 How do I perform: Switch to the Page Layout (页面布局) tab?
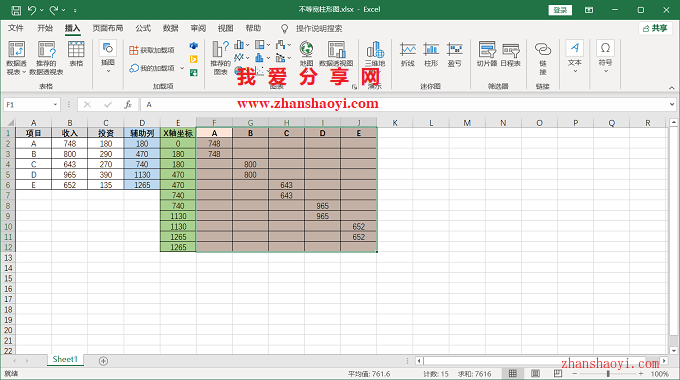point(108,28)
